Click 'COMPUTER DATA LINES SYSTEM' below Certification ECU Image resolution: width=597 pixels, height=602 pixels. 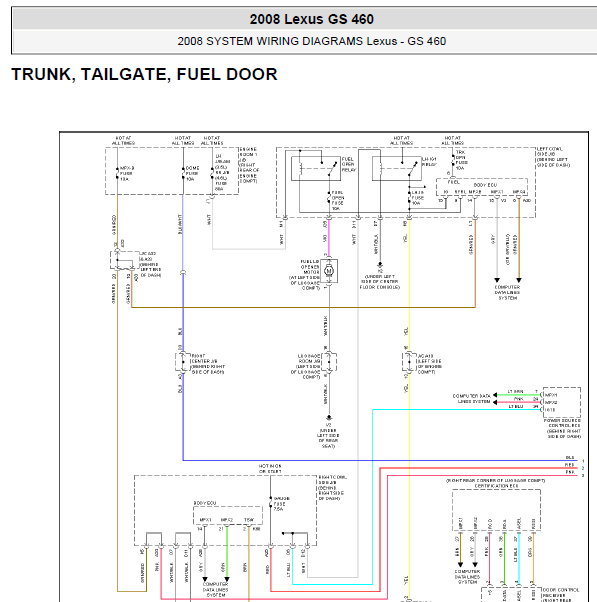point(467,577)
